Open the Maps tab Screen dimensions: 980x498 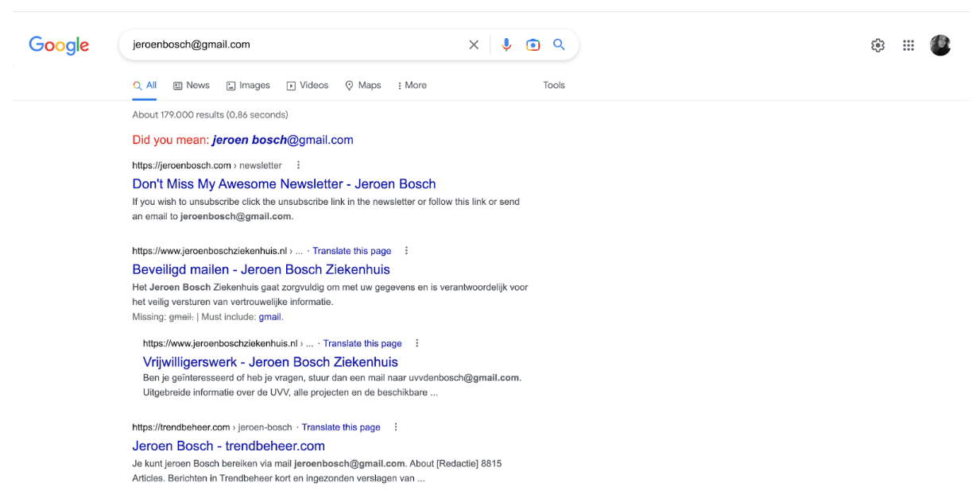363,86
